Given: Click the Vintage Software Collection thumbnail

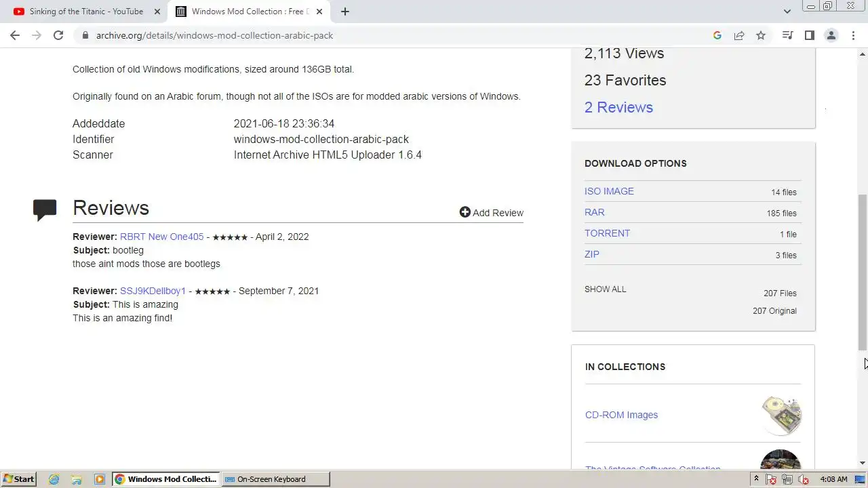Looking at the screenshot, I should 781,459.
